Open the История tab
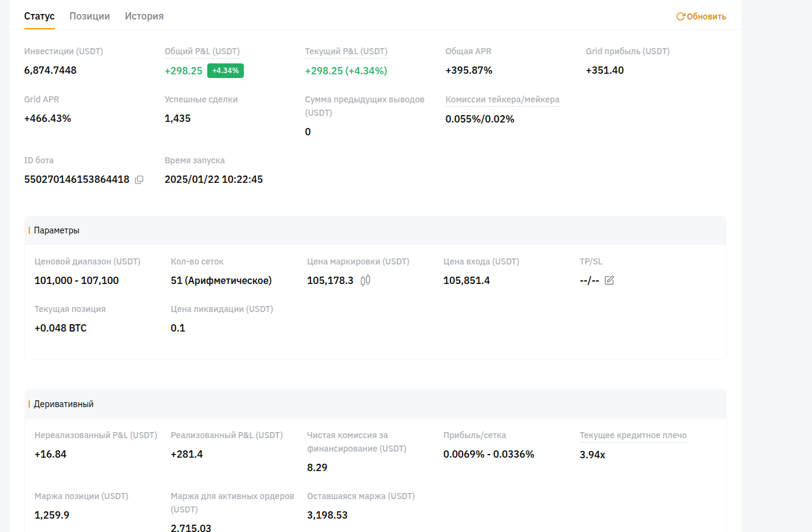The width and height of the screenshot is (812, 532). (x=144, y=16)
